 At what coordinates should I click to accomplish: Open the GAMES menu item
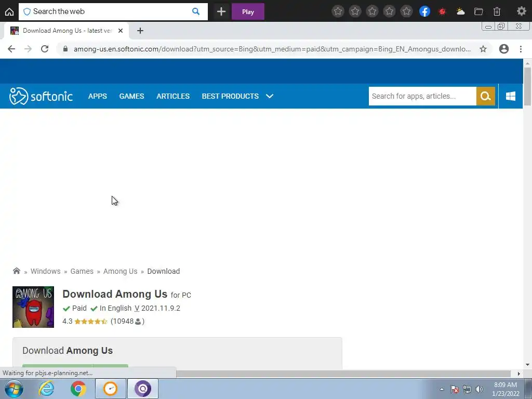click(131, 96)
